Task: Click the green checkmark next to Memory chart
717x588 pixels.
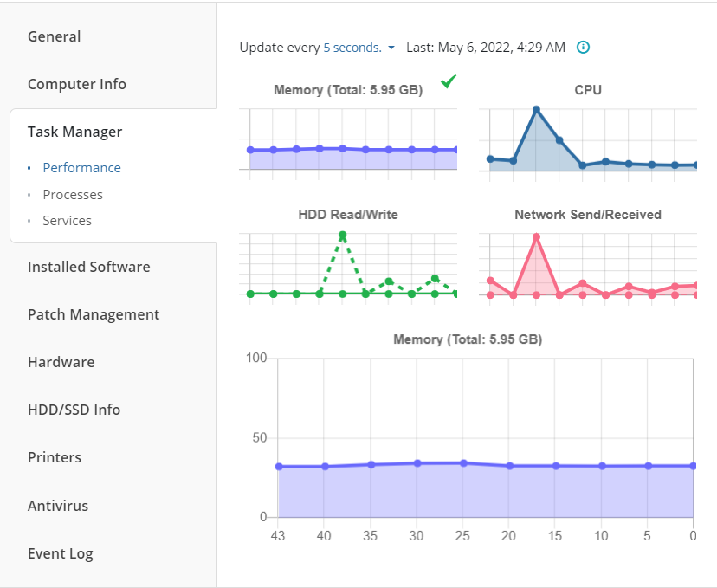Action: click(x=449, y=81)
